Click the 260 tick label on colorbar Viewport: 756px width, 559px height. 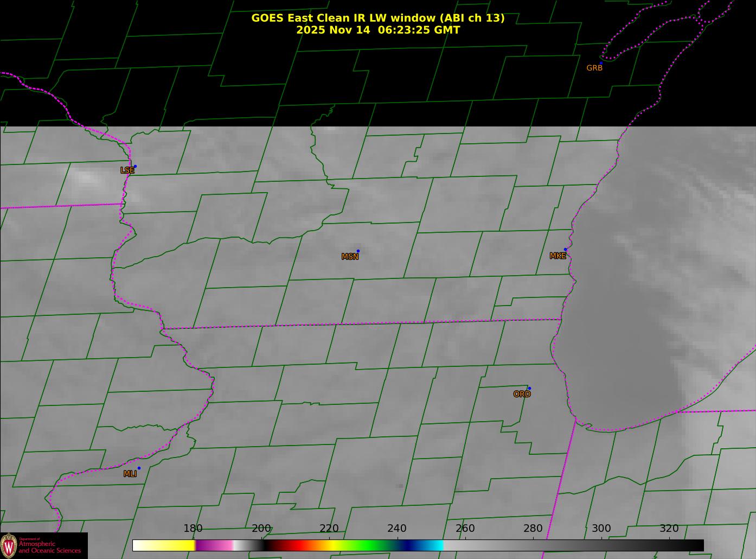click(465, 529)
